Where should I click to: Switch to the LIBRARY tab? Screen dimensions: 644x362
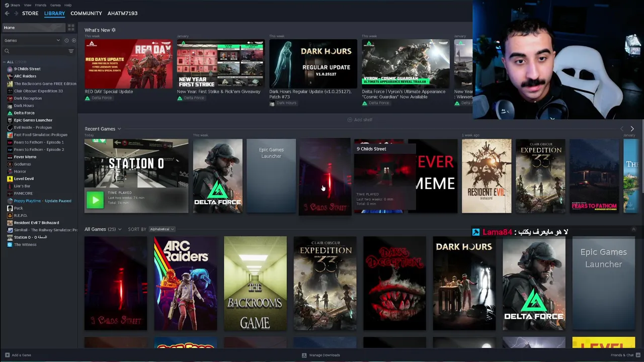54,14
